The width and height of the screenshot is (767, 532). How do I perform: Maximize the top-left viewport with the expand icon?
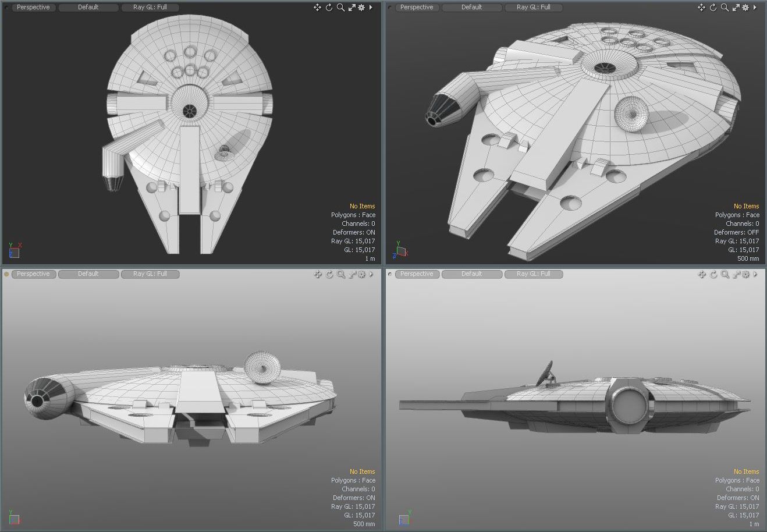click(x=351, y=8)
